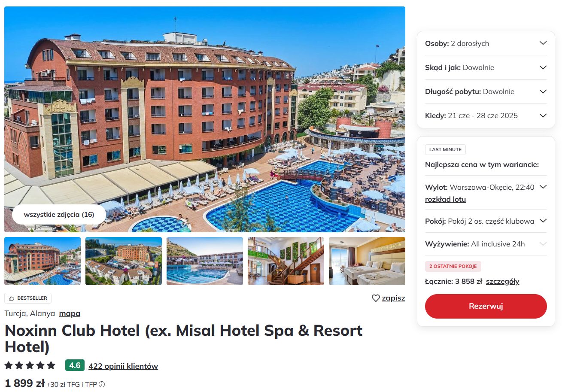Expand the Pokój room type chevron
562x392 pixels.
543,221
